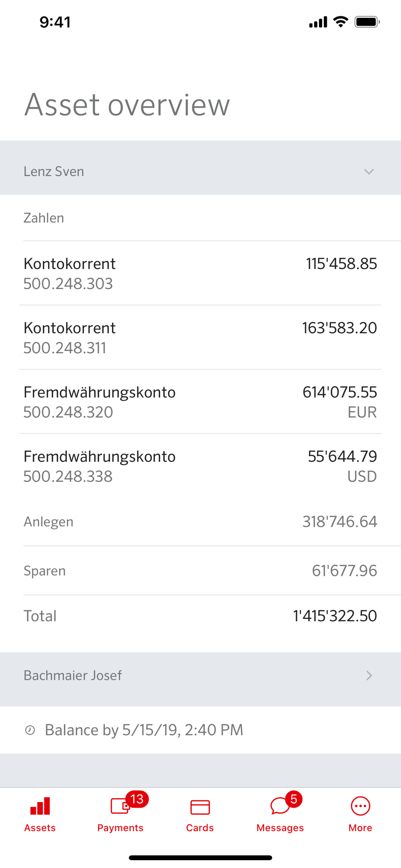Tap the Zahlen section header
The image size is (401, 868).
click(44, 218)
